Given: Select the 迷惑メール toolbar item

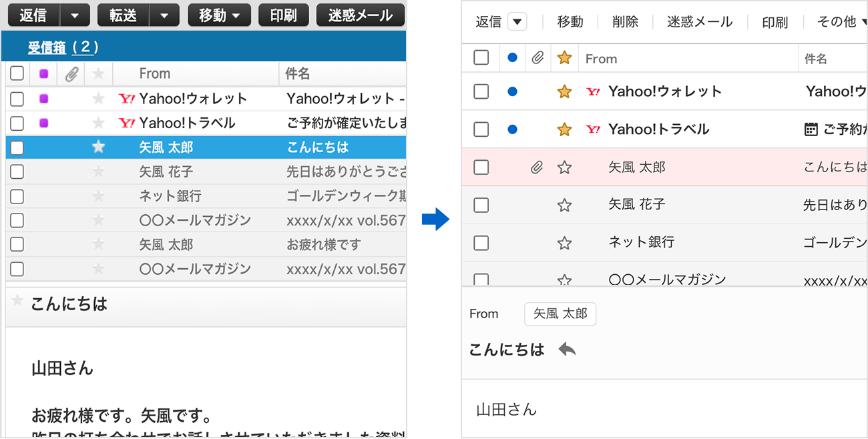Looking at the screenshot, I should tap(698, 21).
